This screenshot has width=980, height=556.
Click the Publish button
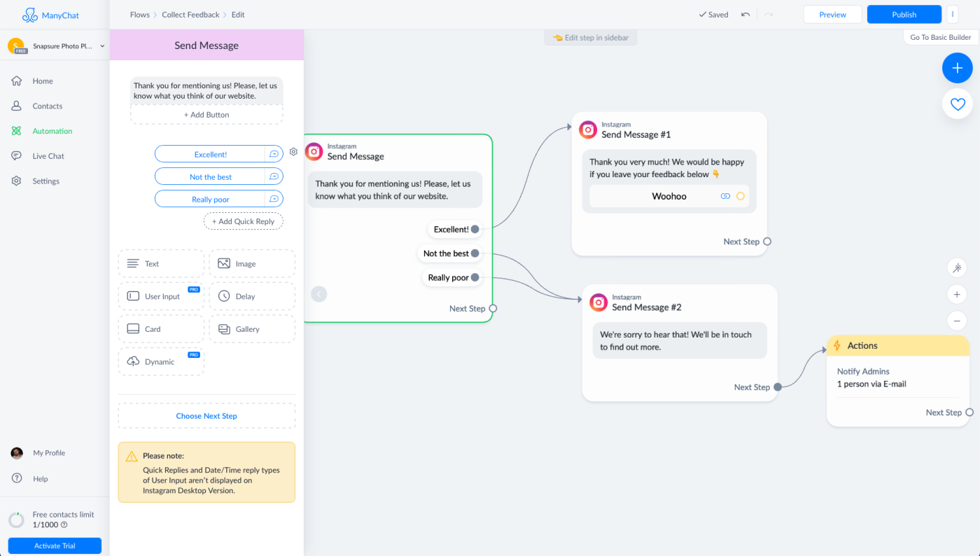coord(904,14)
